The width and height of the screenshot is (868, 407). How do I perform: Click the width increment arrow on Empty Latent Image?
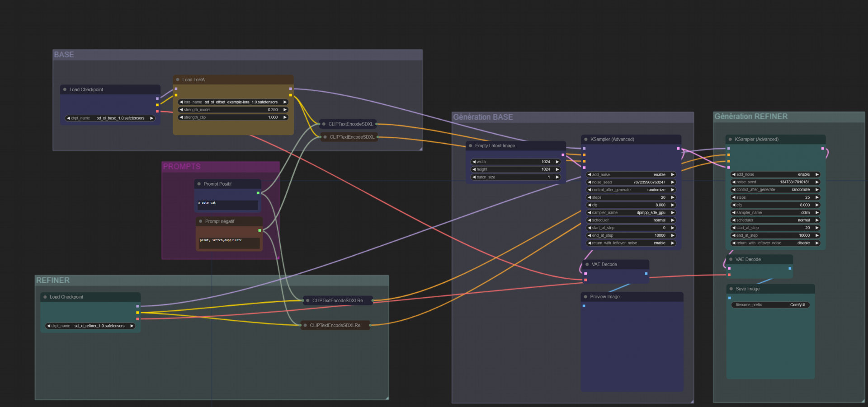[557, 161]
